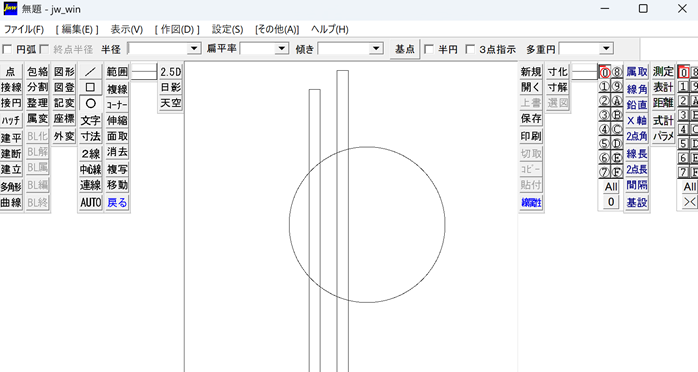Enable the 円弧 (arc) checkbox
This screenshot has width=698, height=372.
coord(7,49)
